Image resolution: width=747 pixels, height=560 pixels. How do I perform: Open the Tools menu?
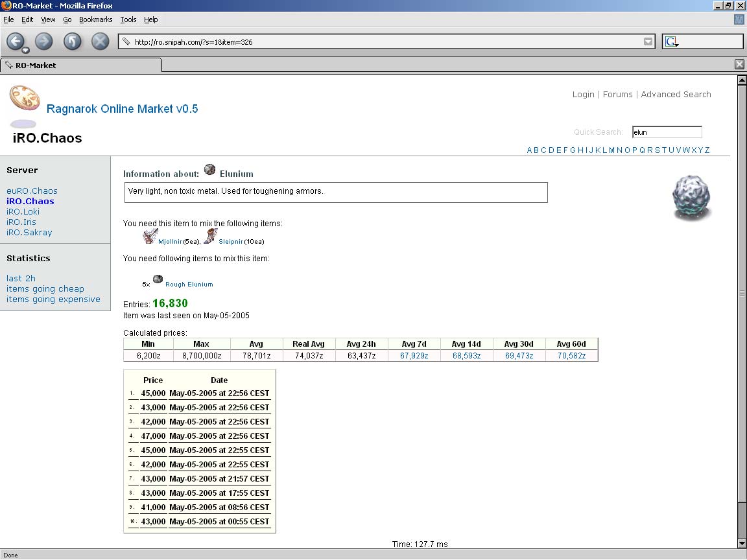tap(128, 19)
